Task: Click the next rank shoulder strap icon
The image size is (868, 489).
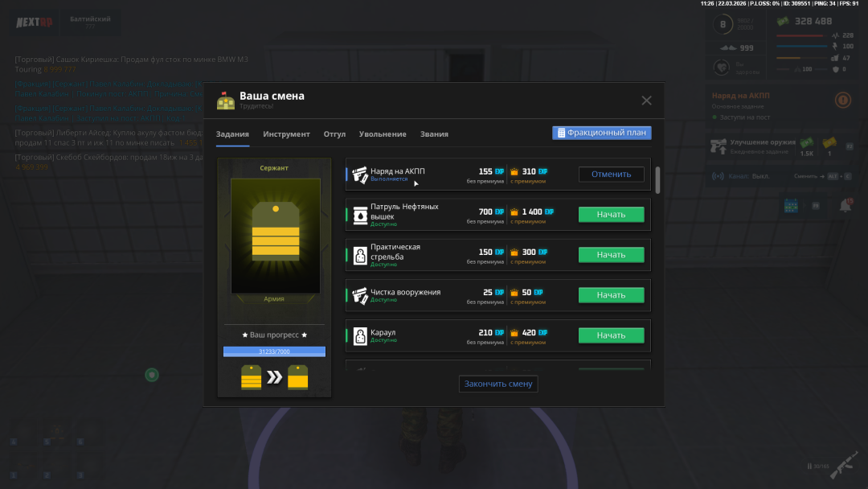Action: tap(298, 377)
